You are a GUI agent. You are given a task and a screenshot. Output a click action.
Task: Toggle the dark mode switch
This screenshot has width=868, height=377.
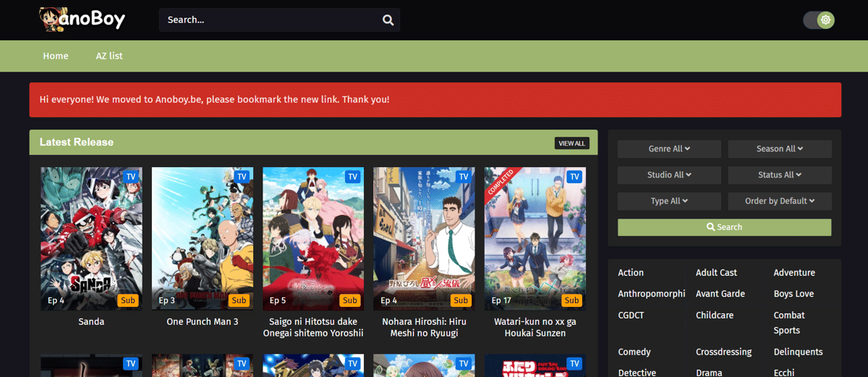(819, 20)
